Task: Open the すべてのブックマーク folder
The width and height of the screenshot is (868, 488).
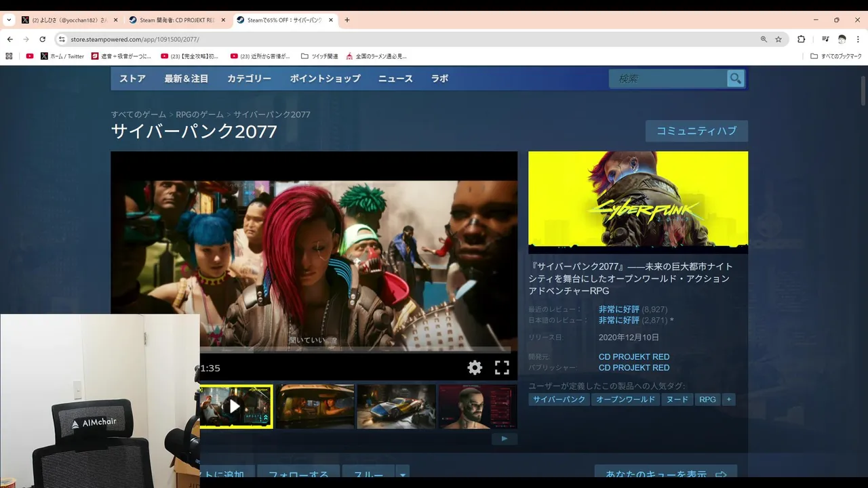Action: click(x=836, y=56)
